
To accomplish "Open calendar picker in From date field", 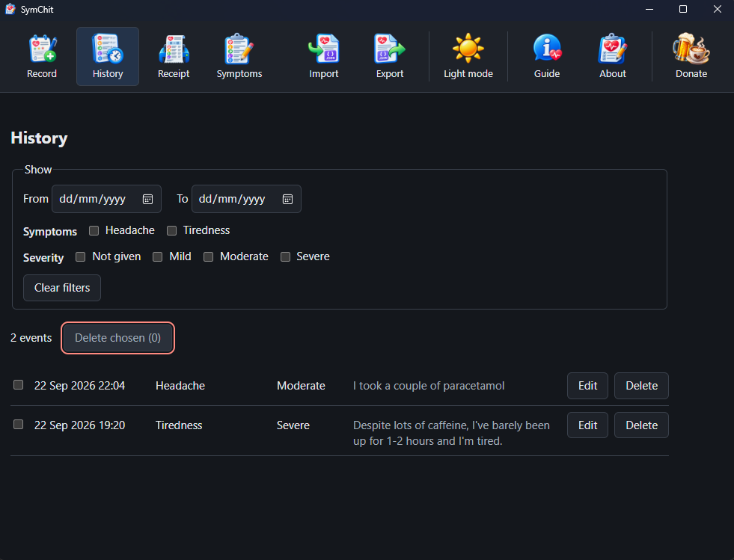I will click(x=147, y=200).
